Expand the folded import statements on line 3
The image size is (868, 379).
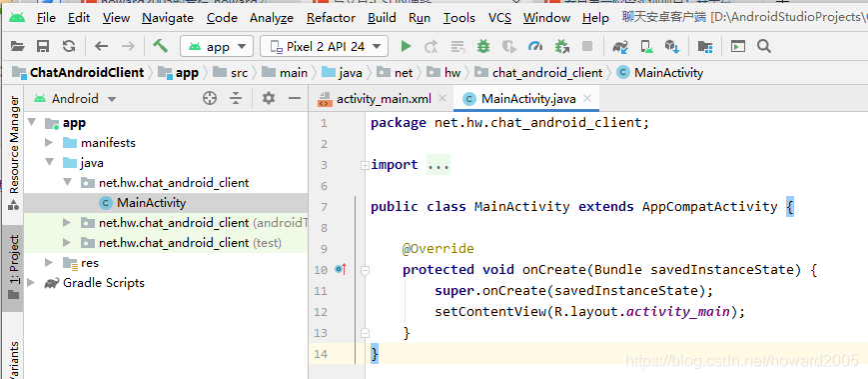click(365, 165)
